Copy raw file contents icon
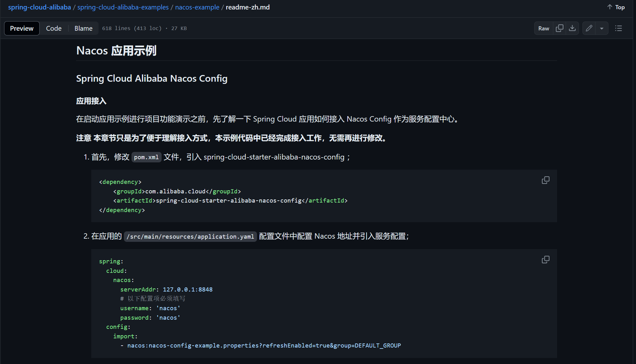636x364 pixels. tap(560, 28)
